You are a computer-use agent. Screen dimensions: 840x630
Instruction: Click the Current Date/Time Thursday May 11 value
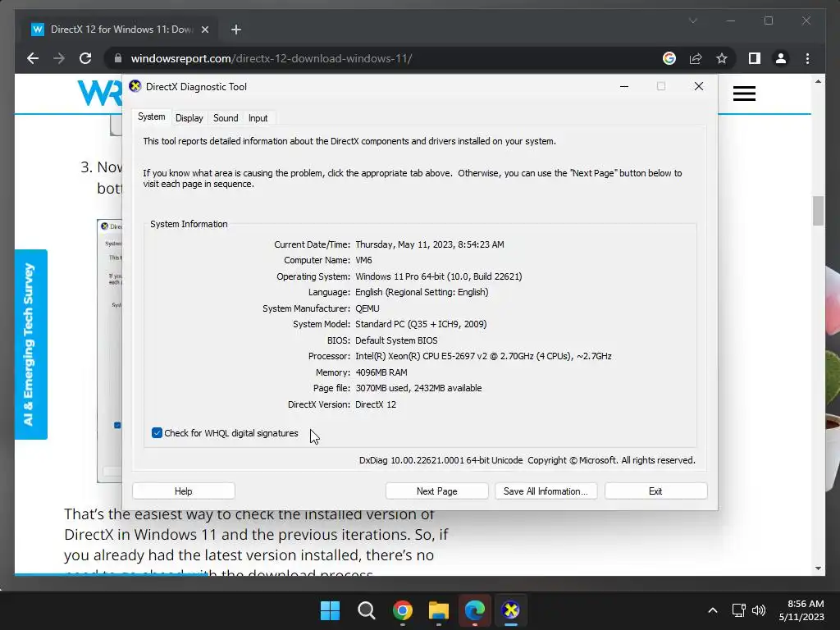click(430, 244)
